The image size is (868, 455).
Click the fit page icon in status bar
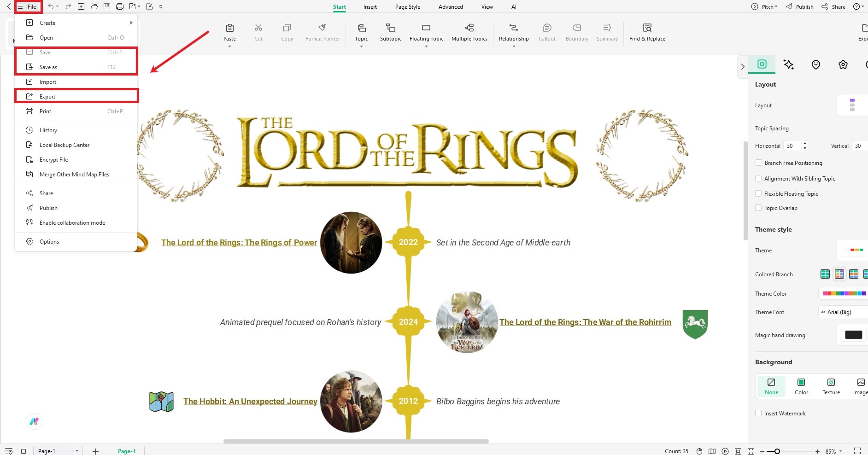pos(738,451)
